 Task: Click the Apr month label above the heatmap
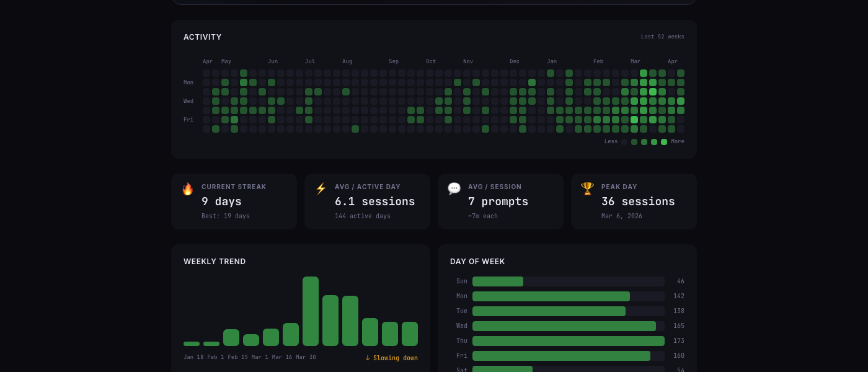coord(208,61)
